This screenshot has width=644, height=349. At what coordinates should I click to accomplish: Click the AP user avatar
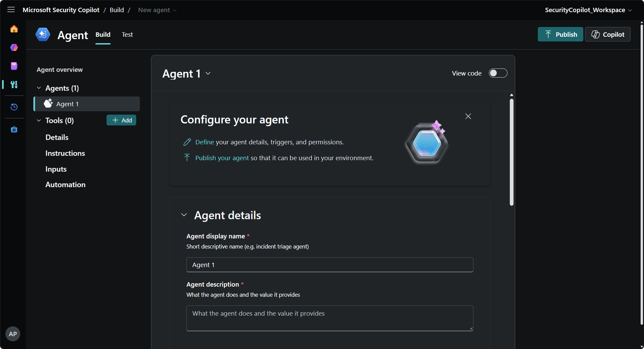point(13,334)
